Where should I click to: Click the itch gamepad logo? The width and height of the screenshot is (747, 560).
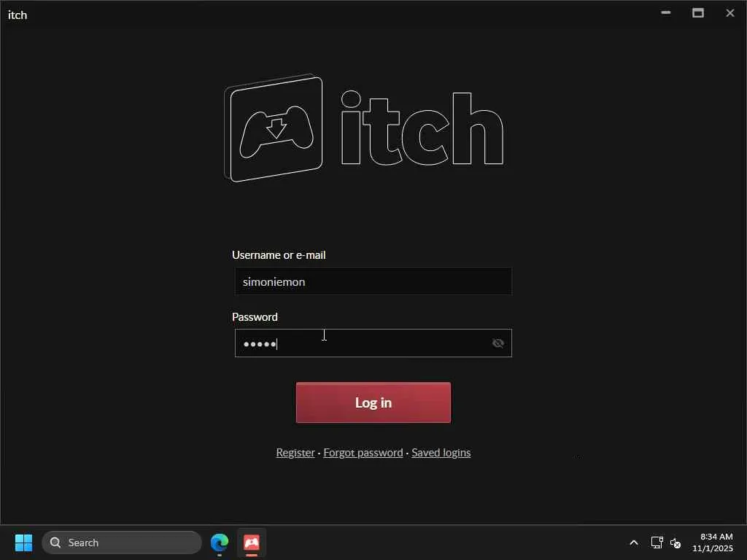click(274, 128)
